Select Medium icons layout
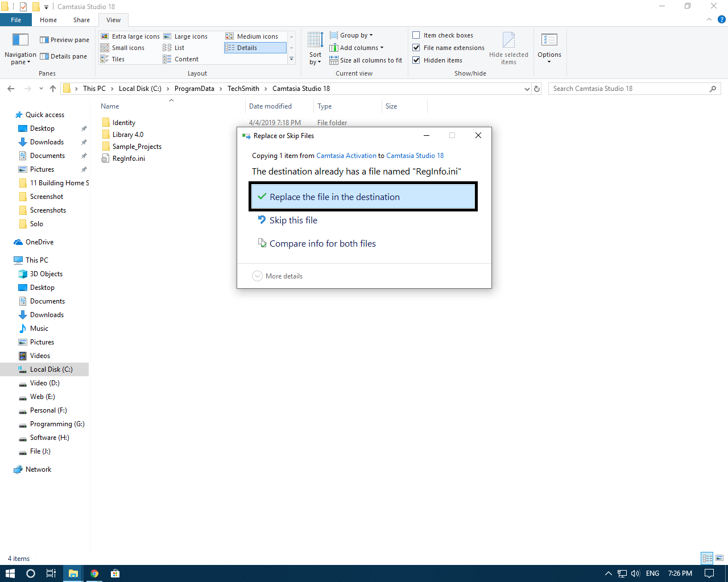The height and width of the screenshot is (582, 728). [x=252, y=36]
